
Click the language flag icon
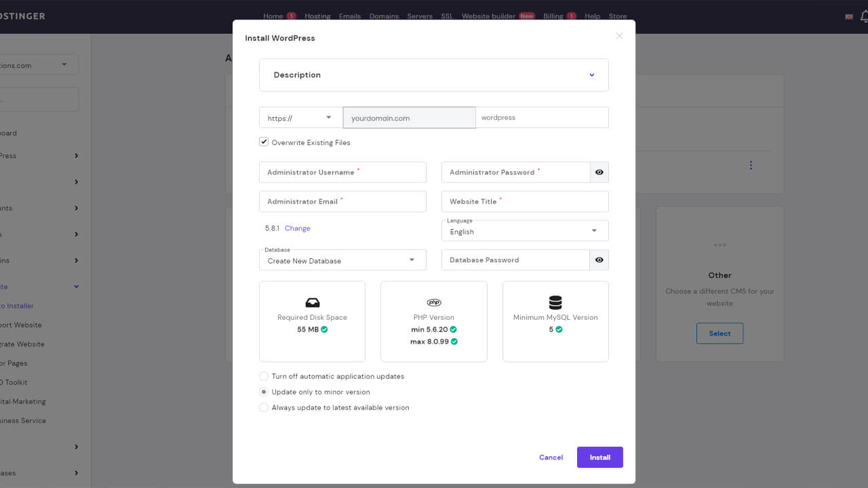[849, 16]
